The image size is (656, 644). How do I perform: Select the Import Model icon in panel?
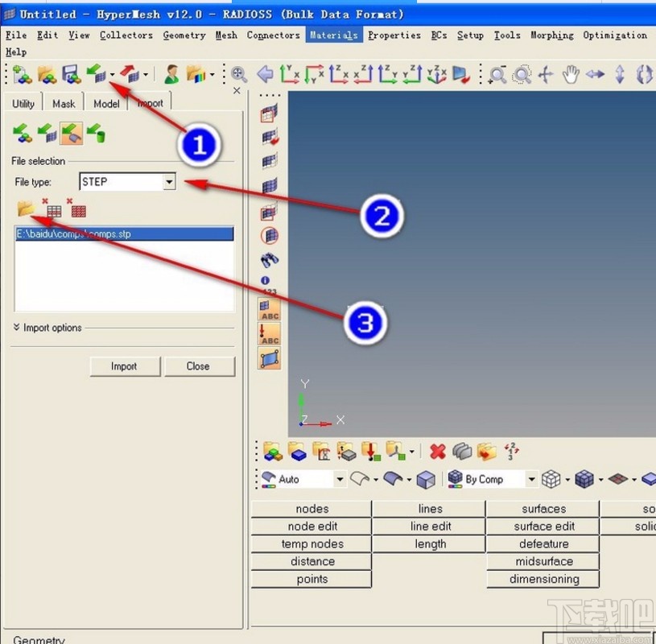pyautogui.click(x=23, y=134)
